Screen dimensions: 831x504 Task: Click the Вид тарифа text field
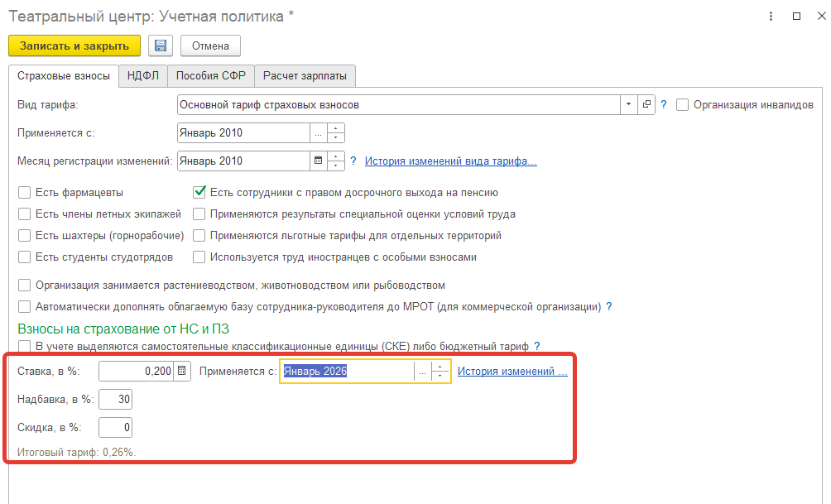[x=399, y=104]
